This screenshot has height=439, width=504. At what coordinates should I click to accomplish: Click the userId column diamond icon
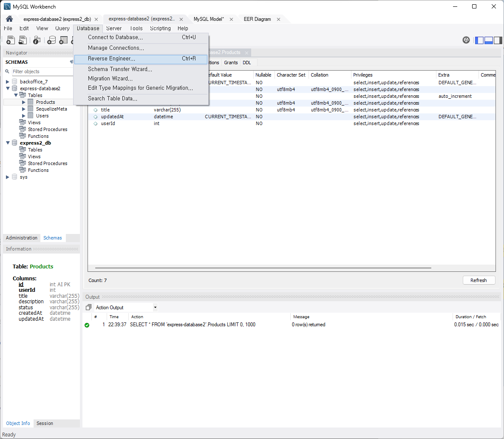[96, 124]
